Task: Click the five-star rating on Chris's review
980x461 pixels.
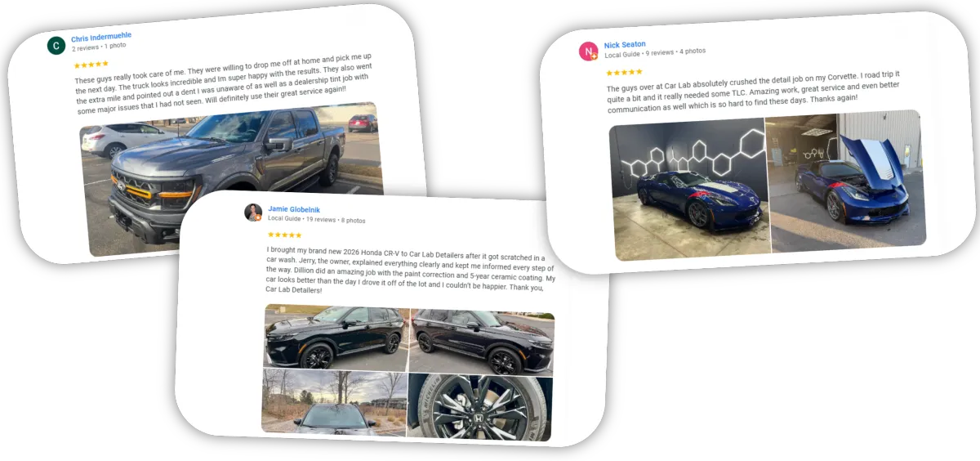Action: pos(91,64)
